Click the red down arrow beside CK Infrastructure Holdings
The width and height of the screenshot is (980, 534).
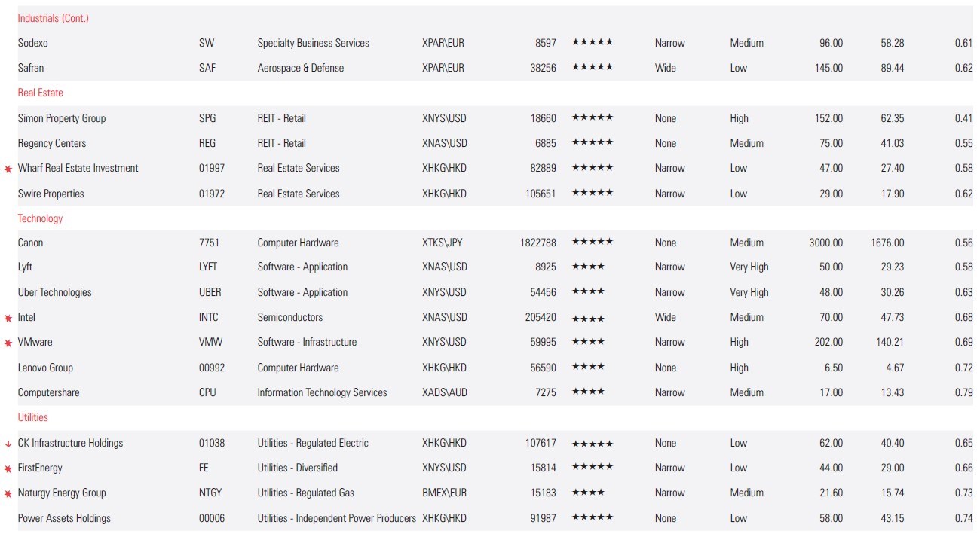click(x=8, y=444)
